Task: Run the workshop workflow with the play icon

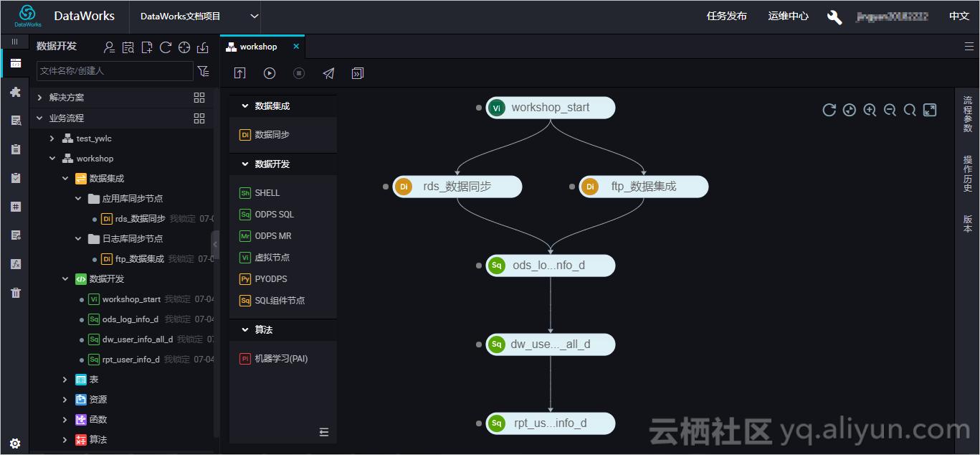Action: click(x=269, y=72)
